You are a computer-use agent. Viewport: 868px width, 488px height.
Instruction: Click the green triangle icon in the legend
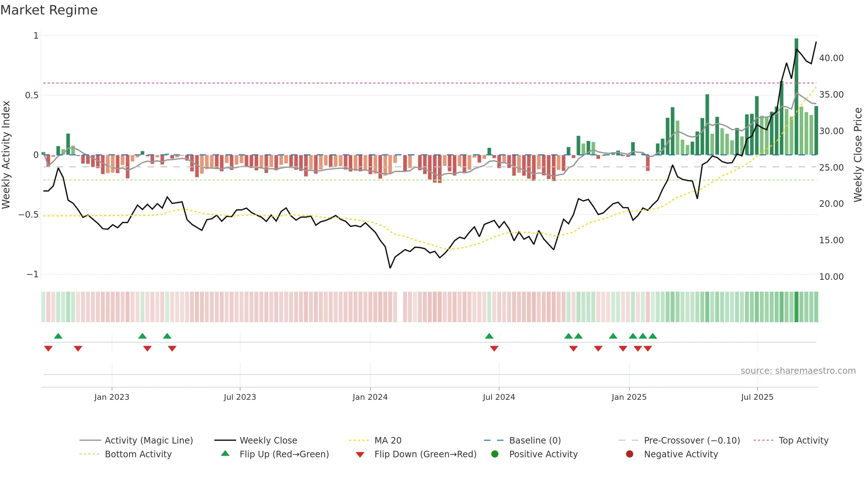click(225, 453)
